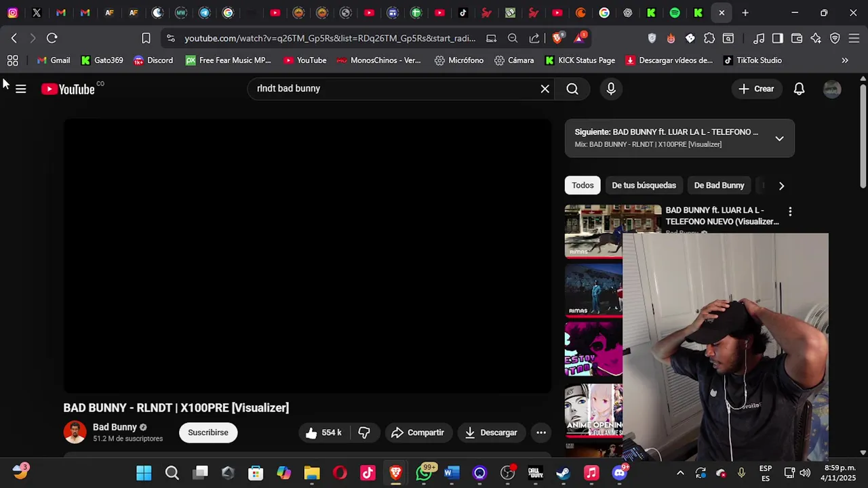The image size is (868, 488).
Task: Click the magnifier search button
Action: 572,89
